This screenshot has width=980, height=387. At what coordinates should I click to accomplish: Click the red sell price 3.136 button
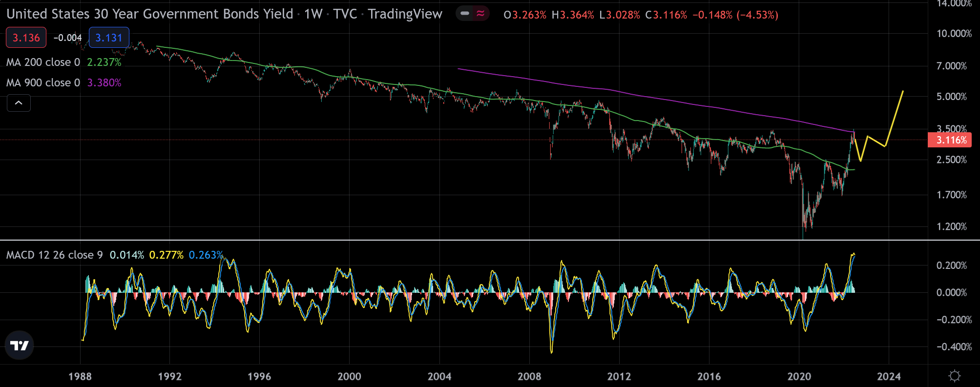[26, 38]
